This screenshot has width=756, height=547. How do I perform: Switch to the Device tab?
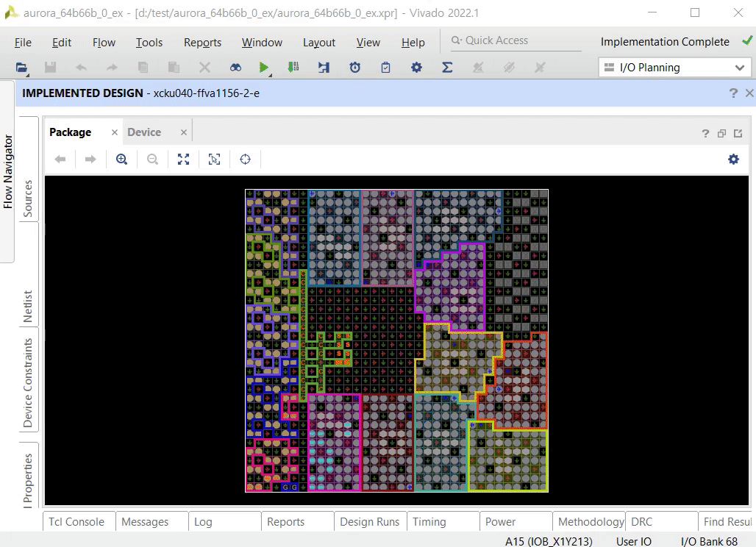pos(144,132)
